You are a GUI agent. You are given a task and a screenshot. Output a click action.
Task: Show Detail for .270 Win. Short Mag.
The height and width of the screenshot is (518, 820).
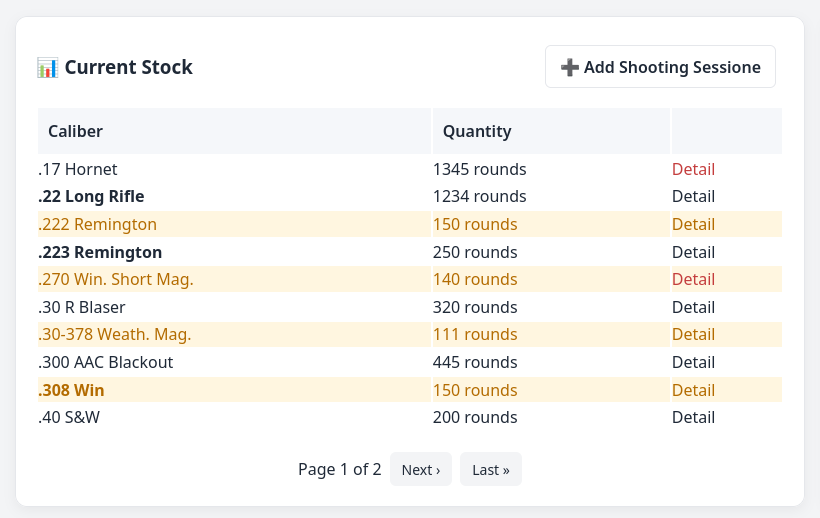point(693,279)
